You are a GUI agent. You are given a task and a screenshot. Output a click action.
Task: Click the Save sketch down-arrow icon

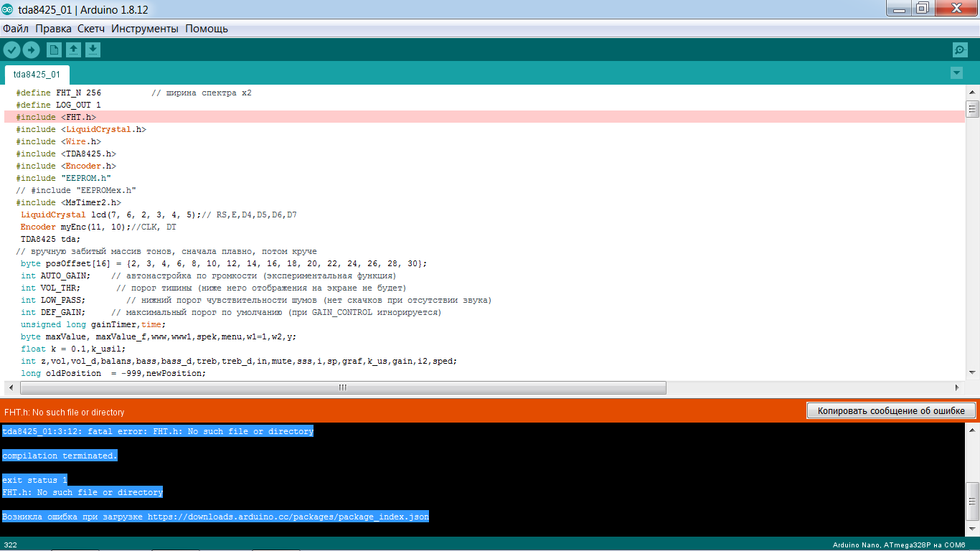click(x=93, y=50)
